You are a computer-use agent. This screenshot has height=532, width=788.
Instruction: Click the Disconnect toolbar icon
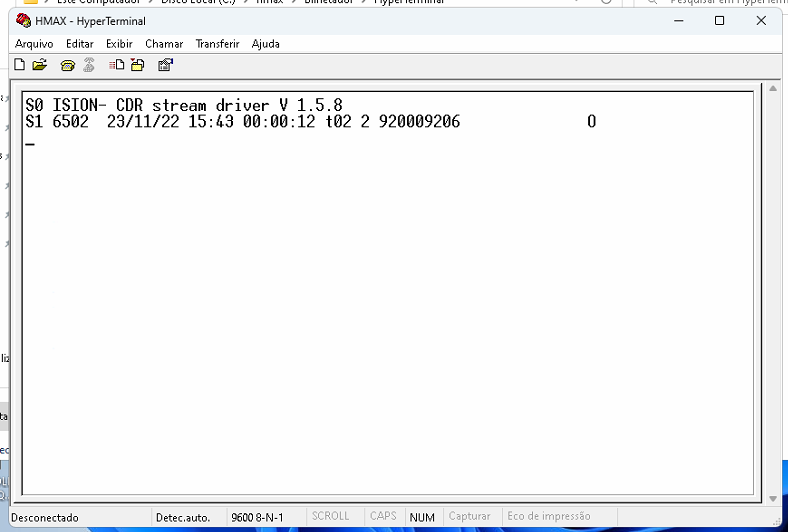point(89,65)
